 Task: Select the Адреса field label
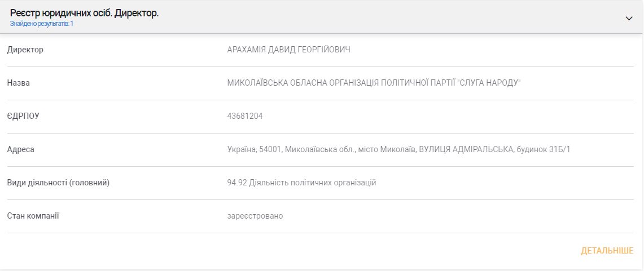click(20, 149)
